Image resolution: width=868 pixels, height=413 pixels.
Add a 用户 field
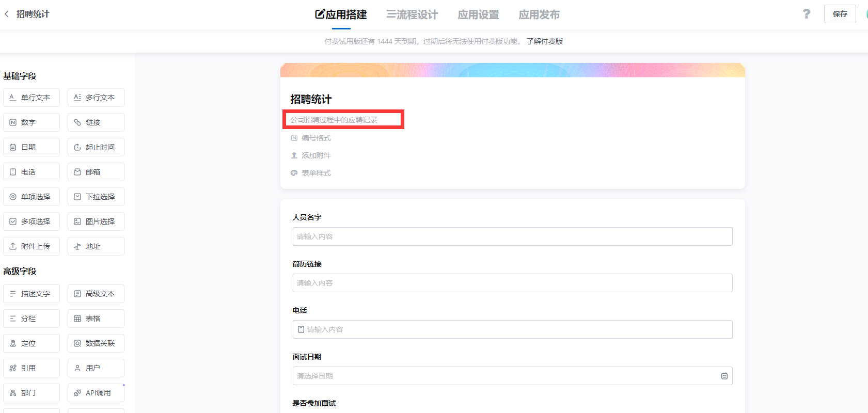click(96, 368)
